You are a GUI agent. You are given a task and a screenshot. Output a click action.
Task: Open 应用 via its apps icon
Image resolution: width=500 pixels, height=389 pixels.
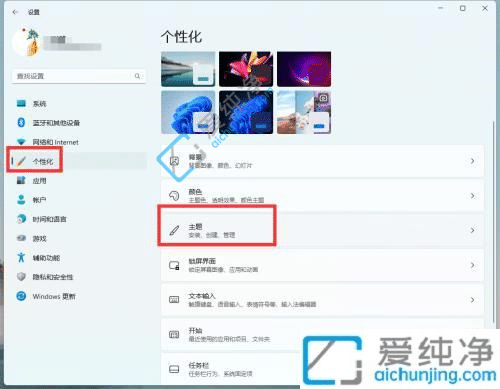21,181
